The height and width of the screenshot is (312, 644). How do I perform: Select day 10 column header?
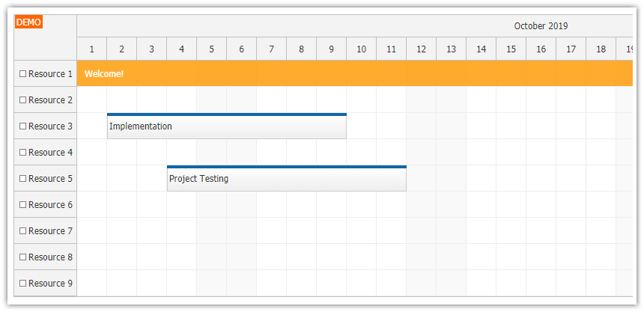point(361,49)
